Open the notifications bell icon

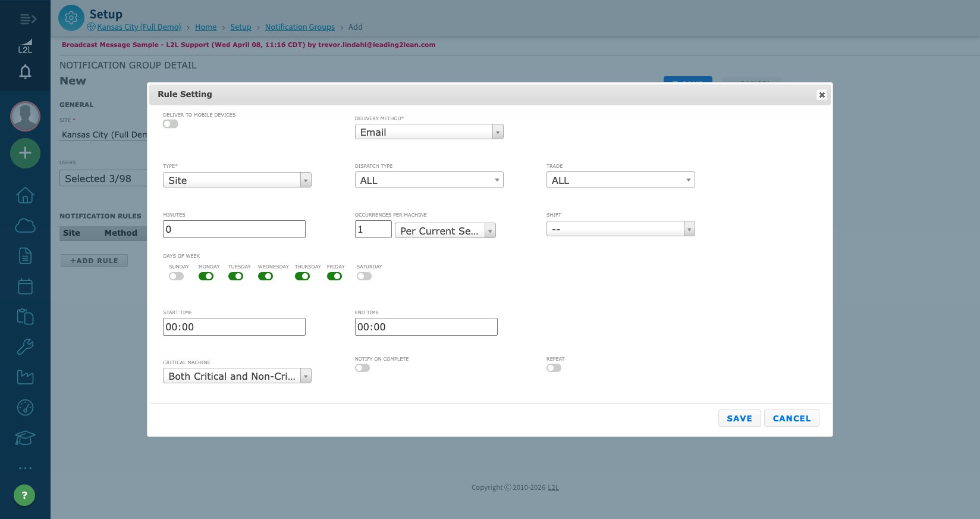click(25, 72)
